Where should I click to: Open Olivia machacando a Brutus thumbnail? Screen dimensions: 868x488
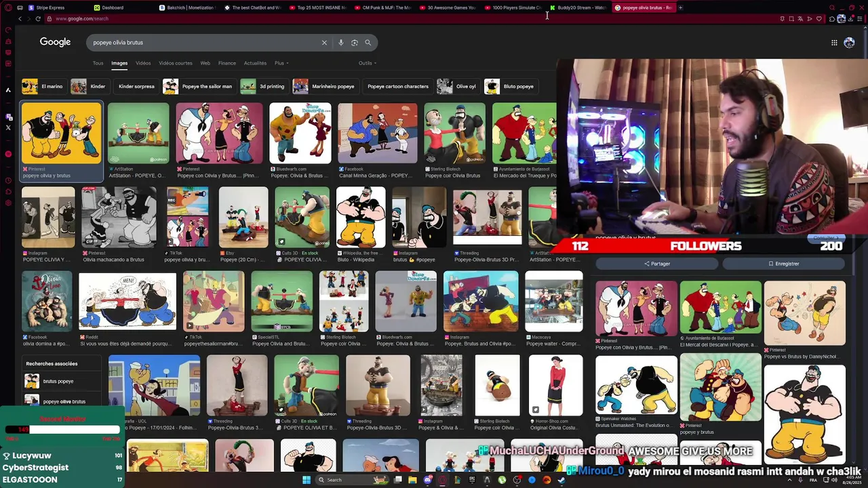pos(119,217)
